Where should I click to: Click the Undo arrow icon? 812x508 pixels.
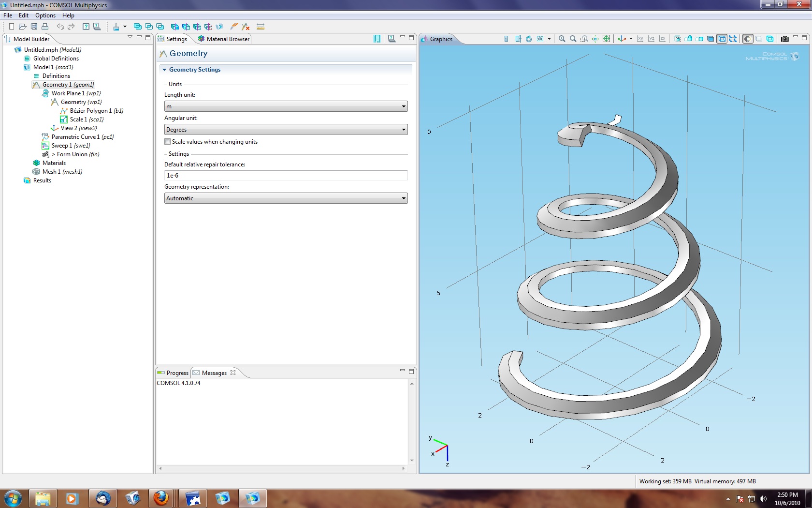click(x=60, y=27)
